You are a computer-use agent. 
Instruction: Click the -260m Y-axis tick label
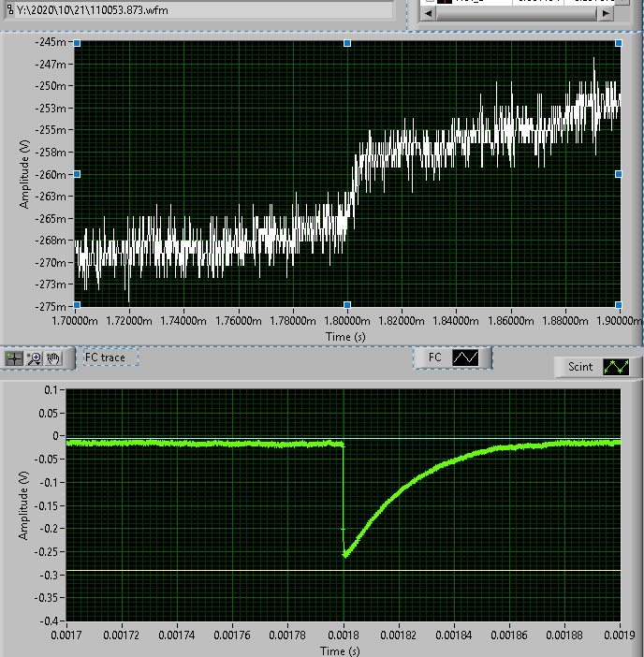point(51,175)
